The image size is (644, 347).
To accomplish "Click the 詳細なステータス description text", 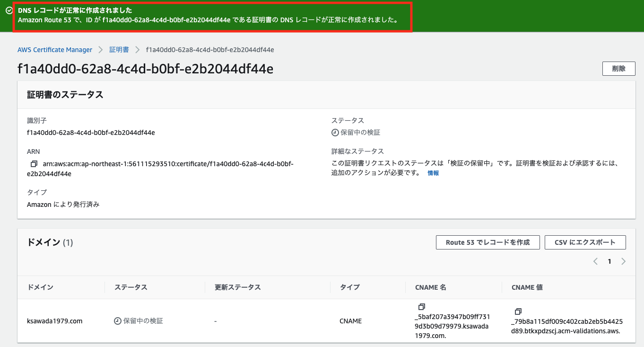I will pos(475,168).
